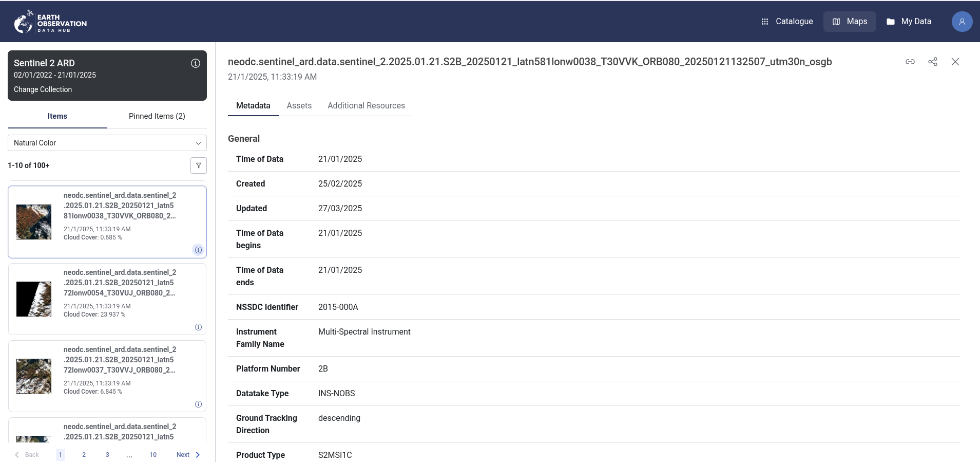Switch to the Assets tab
This screenshot has height=462, width=980.
[x=299, y=106]
